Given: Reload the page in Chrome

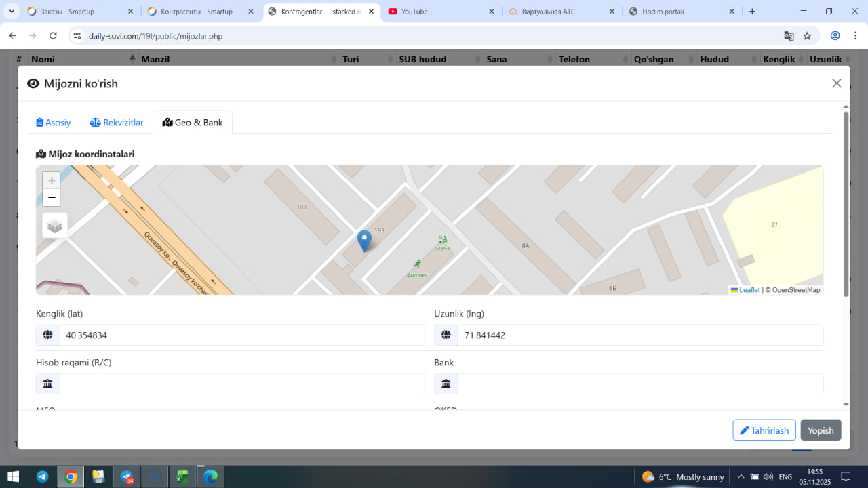Looking at the screenshot, I should coord(52,36).
